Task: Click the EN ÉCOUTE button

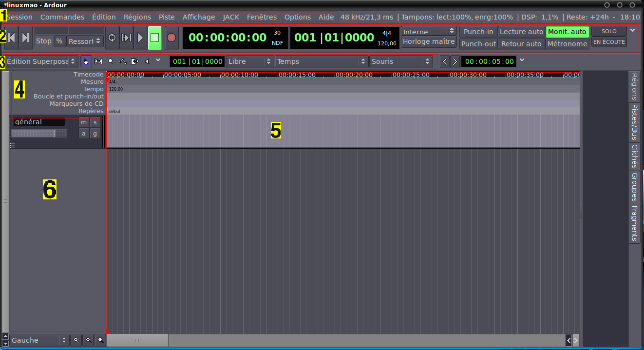Action: (x=609, y=42)
